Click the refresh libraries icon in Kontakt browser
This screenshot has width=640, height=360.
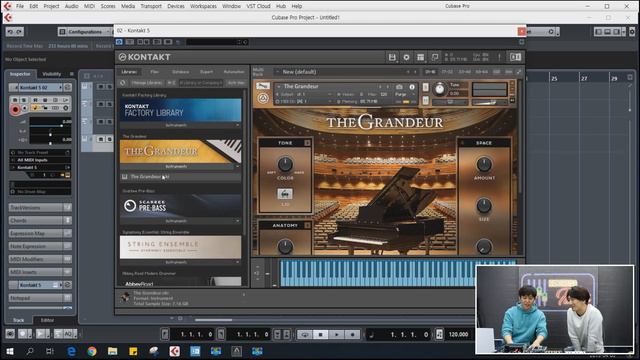coord(123,83)
